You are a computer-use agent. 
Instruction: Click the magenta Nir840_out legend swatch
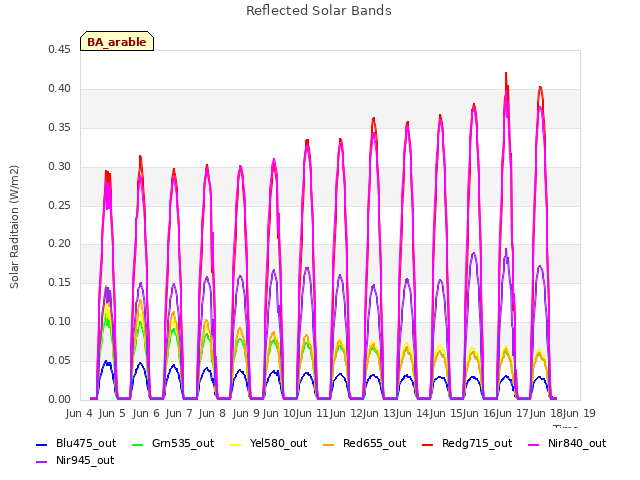534,444
